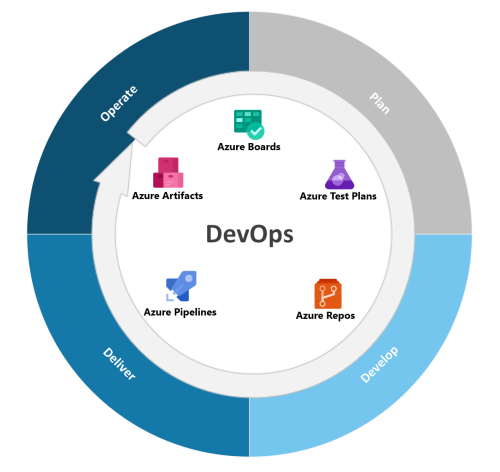Click the Deliver segment label

119,364
